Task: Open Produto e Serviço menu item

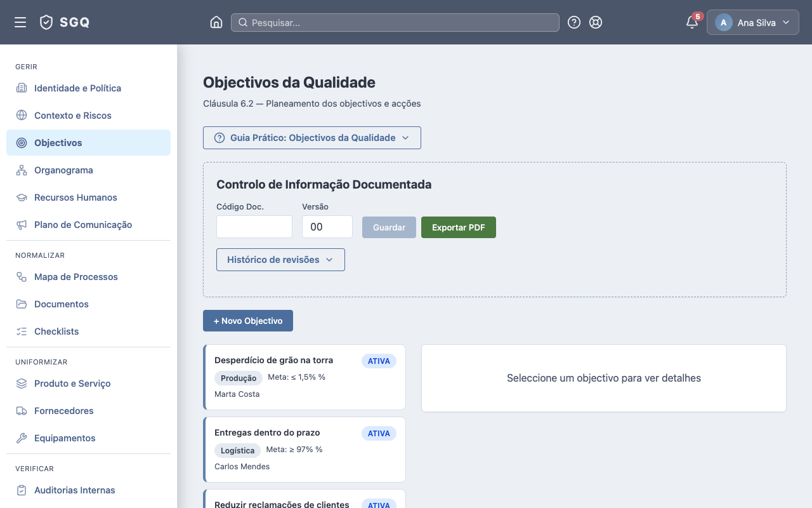Action: click(89, 384)
